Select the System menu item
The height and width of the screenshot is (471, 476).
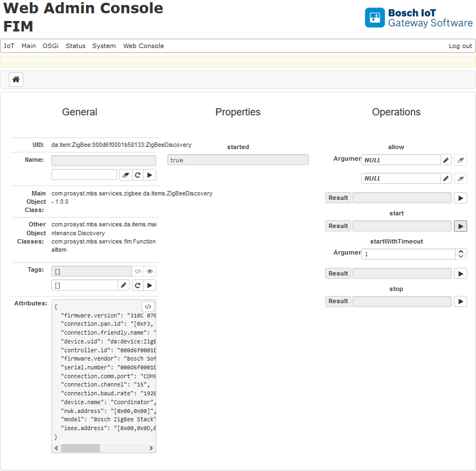(x=104, y=46)
